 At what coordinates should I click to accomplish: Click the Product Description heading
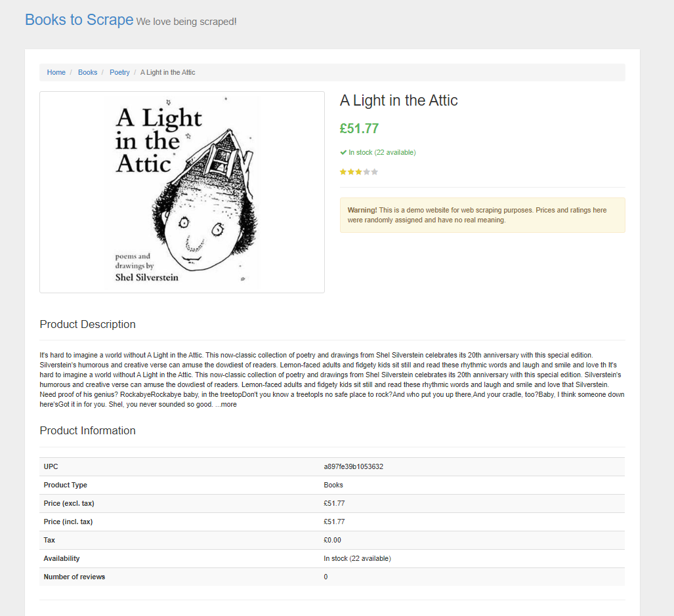pos(87,324)
